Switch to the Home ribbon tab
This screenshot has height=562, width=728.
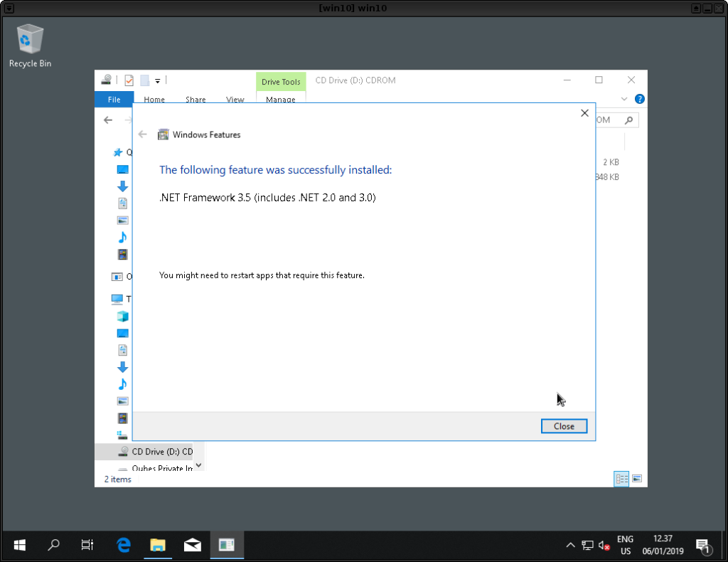pyautogui.click(x=154, y=100)
